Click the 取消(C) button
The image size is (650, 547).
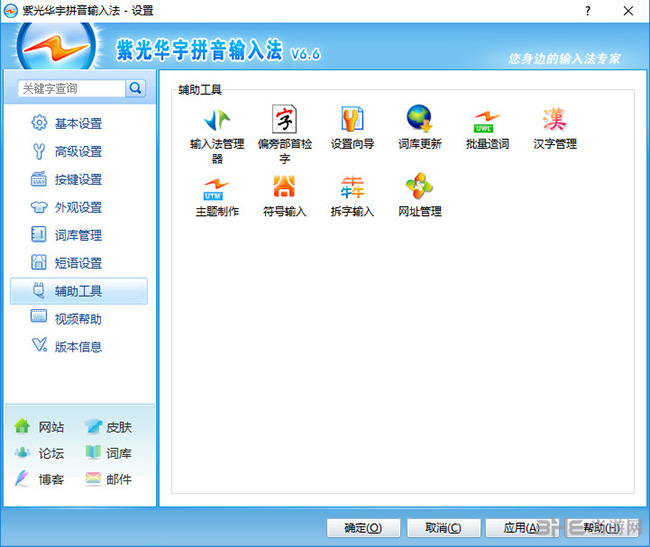444,528
